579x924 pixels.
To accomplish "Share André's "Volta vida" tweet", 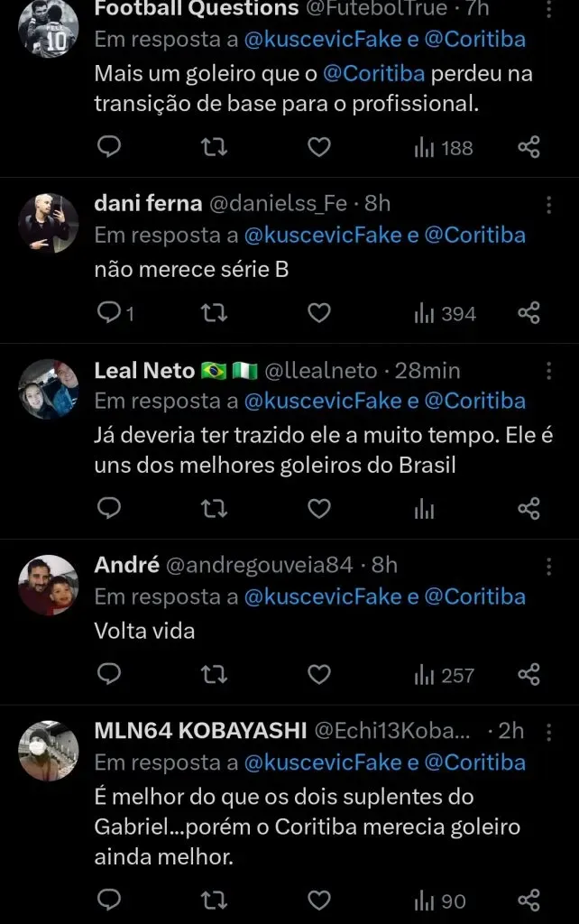I will (x=528, y=674).
